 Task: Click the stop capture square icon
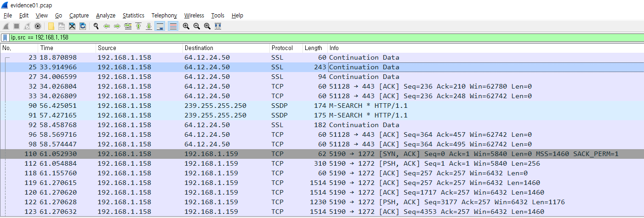(x=17, y=26)
